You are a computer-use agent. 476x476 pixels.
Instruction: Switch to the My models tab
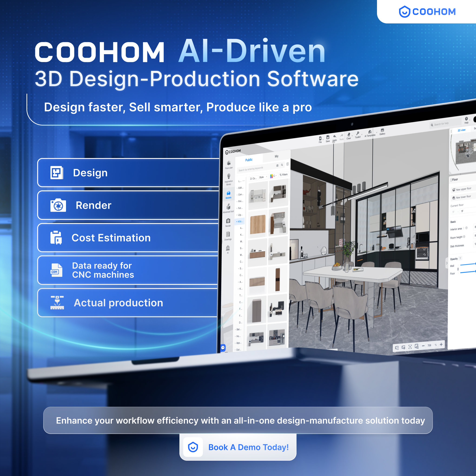click(277, 156)
